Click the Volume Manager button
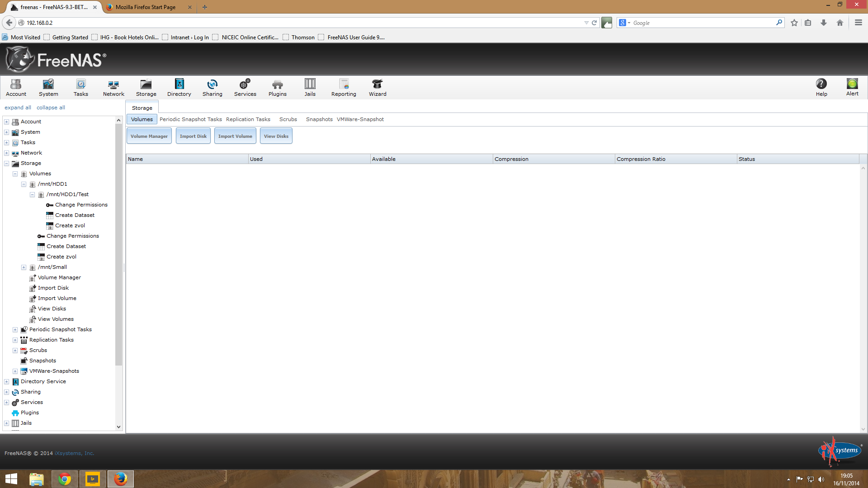 [x=149, y=136]
